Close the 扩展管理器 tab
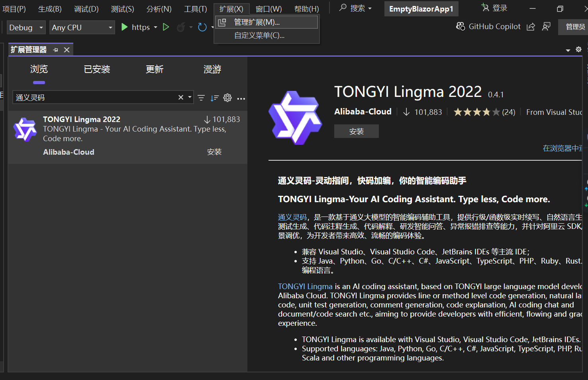588x380 pixels. [x=67, y=50]
